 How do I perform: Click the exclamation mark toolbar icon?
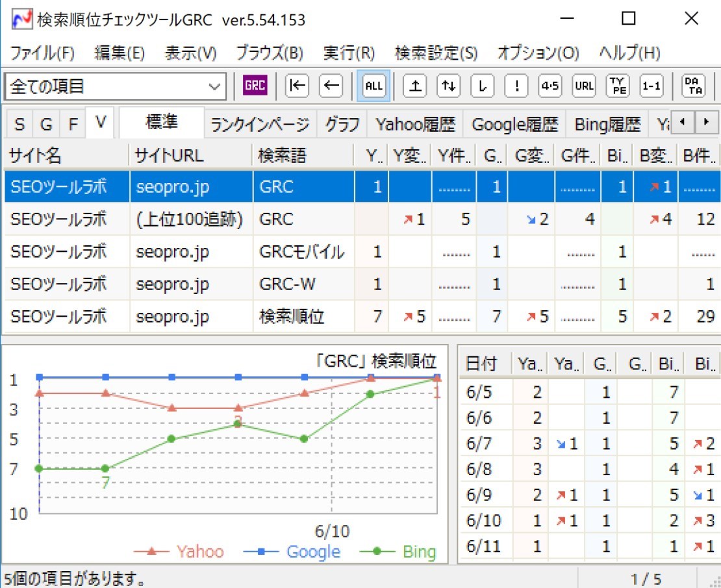[516, 86]
